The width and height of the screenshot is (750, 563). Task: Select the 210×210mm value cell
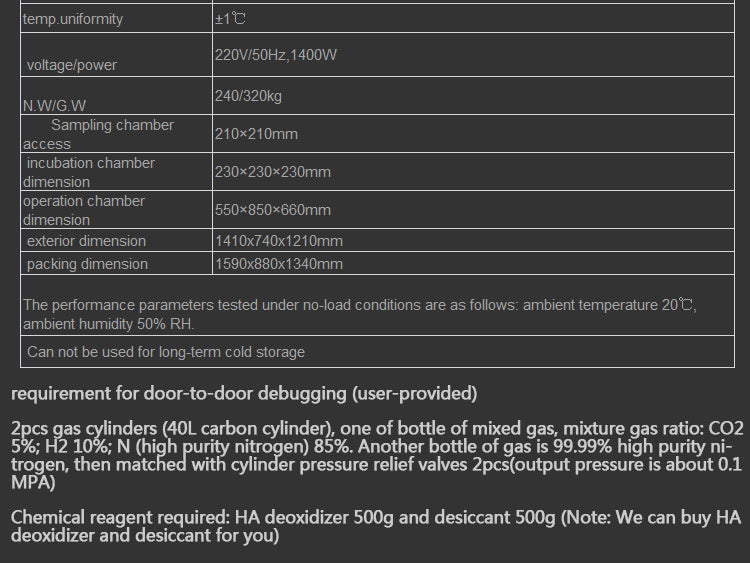click(x=473, y=133)
